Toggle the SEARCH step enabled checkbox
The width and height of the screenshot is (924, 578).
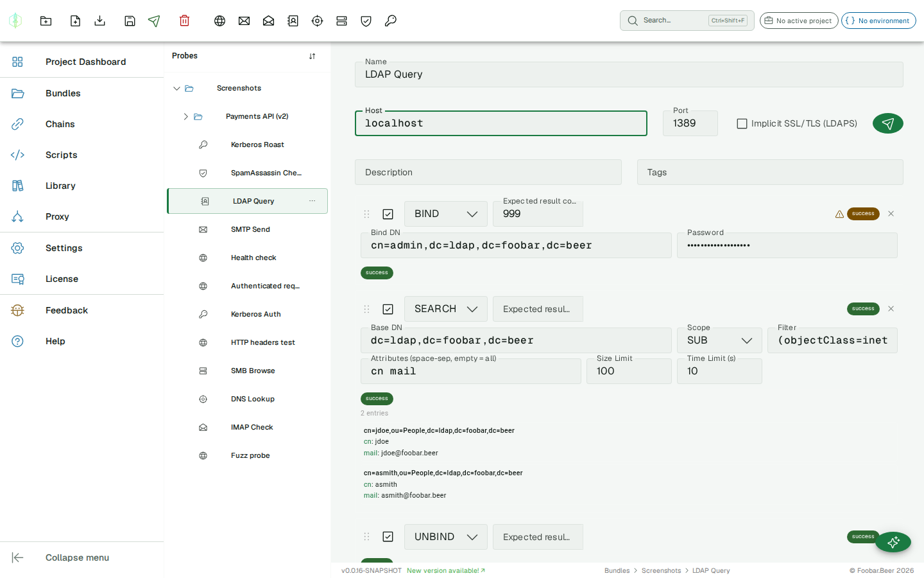(388, 309)
